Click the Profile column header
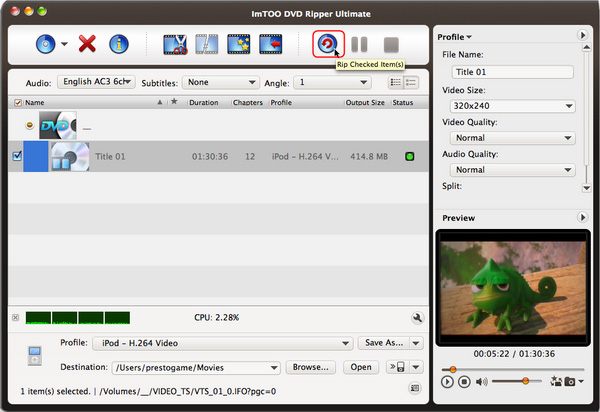This screenshot has height=412, width=600. pyautogui.click(x=281, y=103)
